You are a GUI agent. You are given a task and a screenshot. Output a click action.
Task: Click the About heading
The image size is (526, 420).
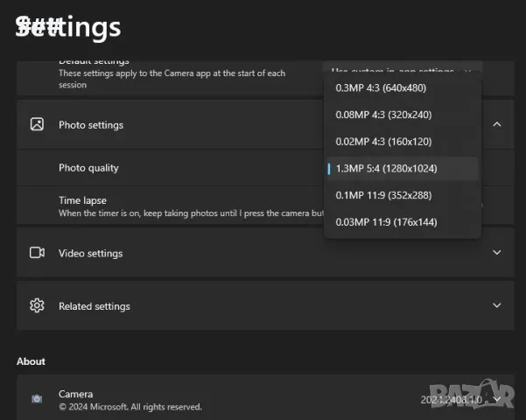pos(31,361)
